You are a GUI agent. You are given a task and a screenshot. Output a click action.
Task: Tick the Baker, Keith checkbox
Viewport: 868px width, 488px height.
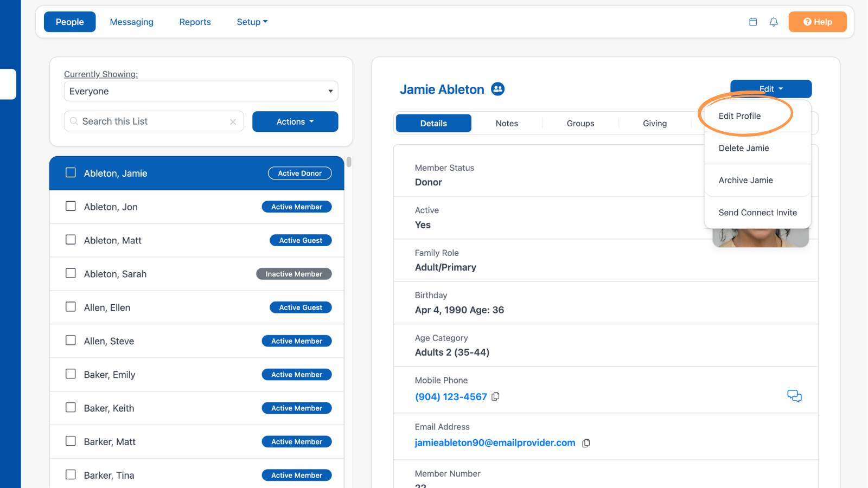[71, 407]
